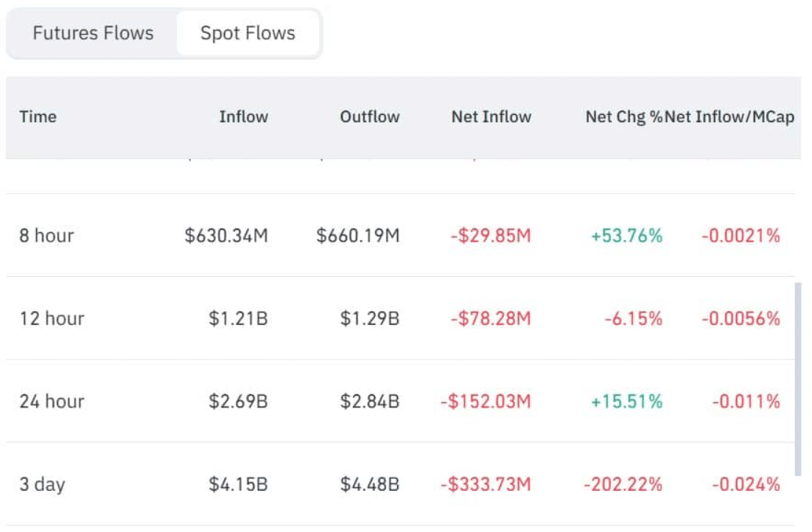Click the vertical scrollbar of the table
This screenshot has width=812, height=532.
[798, 379]
